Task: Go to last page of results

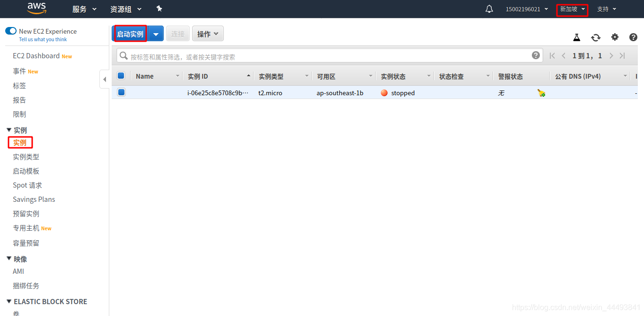Action: [622, 56]
